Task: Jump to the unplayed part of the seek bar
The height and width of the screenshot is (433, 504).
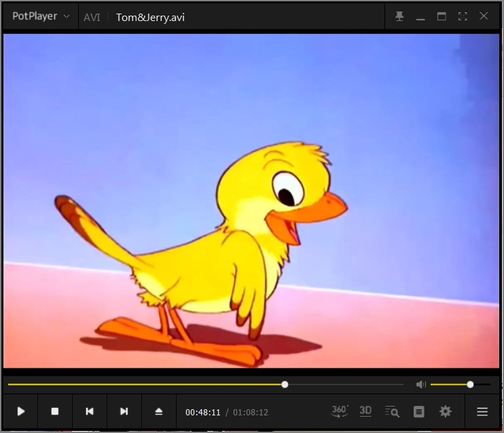Action: 346,385
